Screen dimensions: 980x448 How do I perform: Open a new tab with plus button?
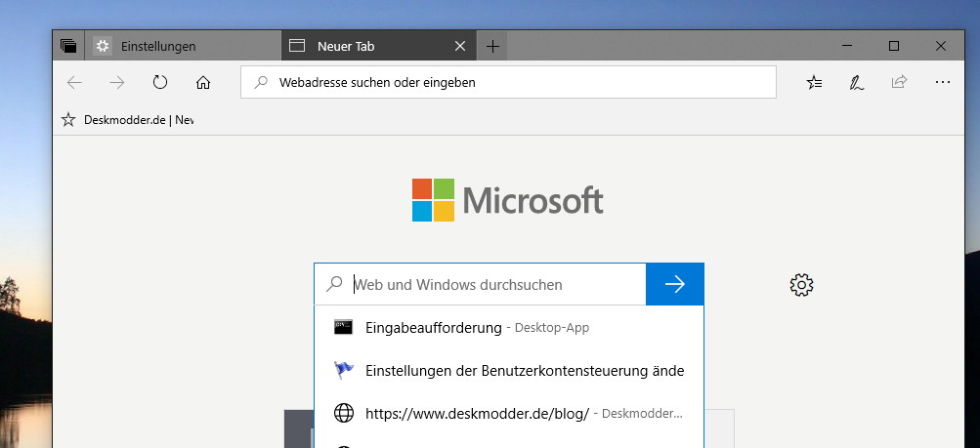coord(492,46)
